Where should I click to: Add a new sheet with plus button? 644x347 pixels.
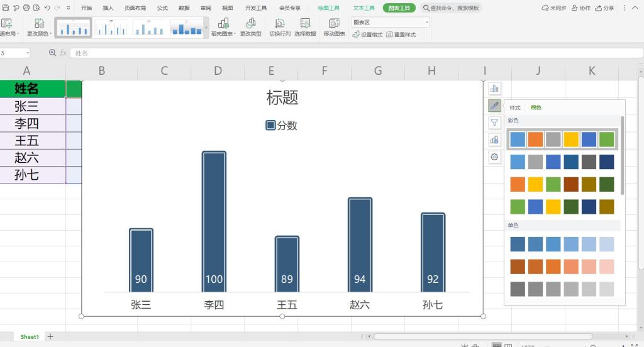click(51, 337)
